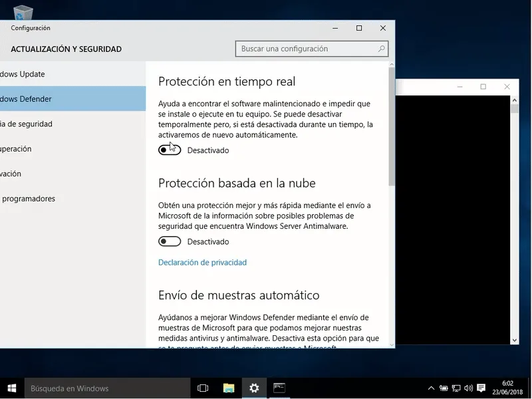The height and width of the screenshot is (399, 532).
Task: Open the Action Center notifications icon
Action: point(481,388)
